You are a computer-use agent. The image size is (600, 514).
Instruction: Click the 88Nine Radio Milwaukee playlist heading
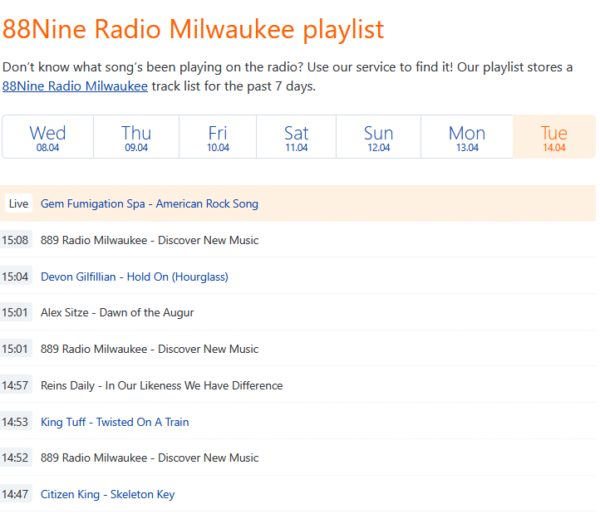tap(193, 29)
